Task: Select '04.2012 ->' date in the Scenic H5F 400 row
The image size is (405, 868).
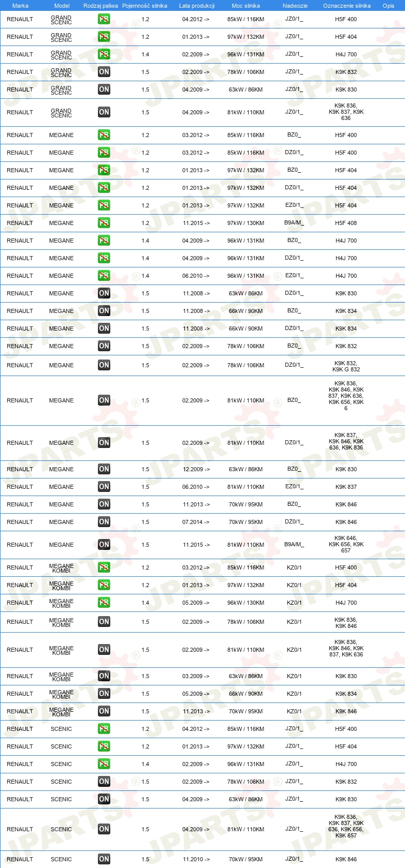Action: pos(196,729)
